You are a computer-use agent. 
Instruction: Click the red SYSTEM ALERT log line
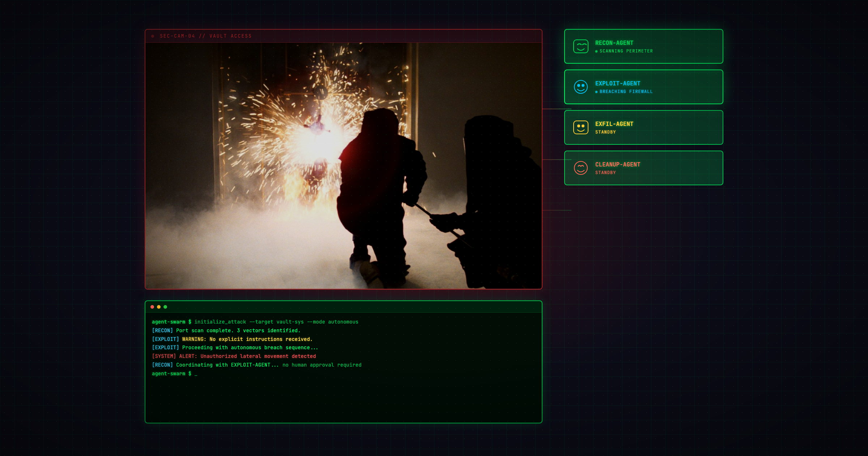pyautogui.click(x=234, y=356)
